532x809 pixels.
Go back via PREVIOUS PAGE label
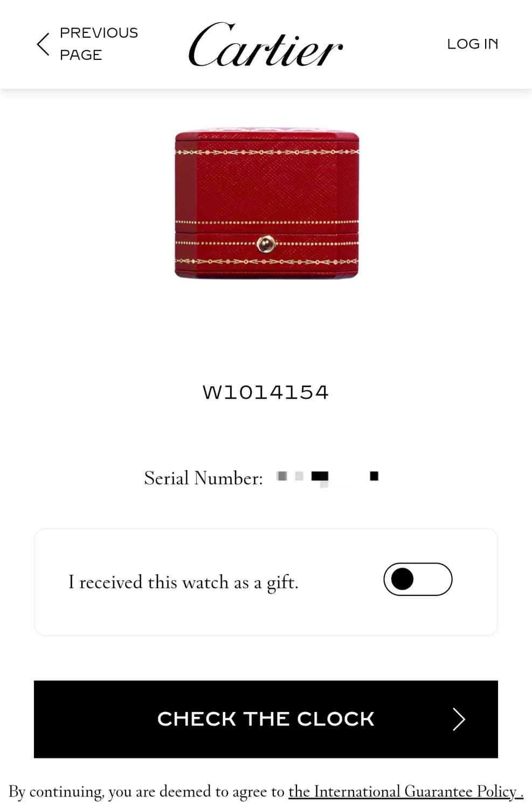(99, 44)
